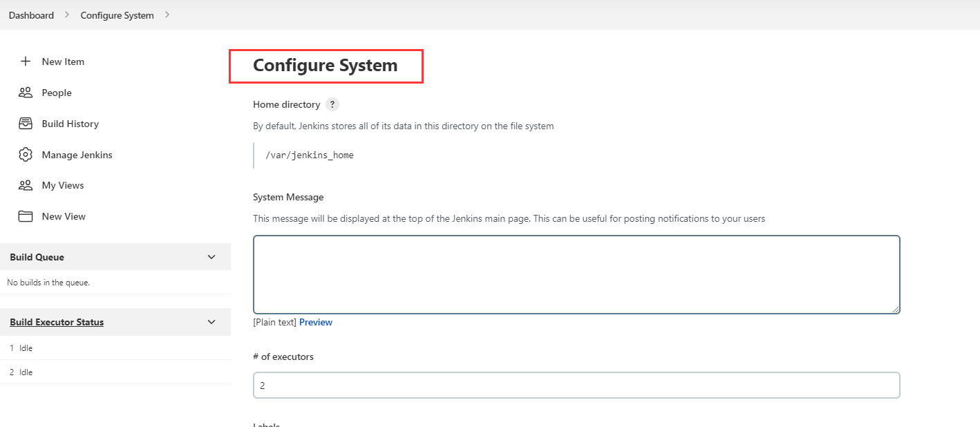The width and height of the screenshot is (980, 427).
Task: Click the People icon in sidebar
Action: coord(26,93)
